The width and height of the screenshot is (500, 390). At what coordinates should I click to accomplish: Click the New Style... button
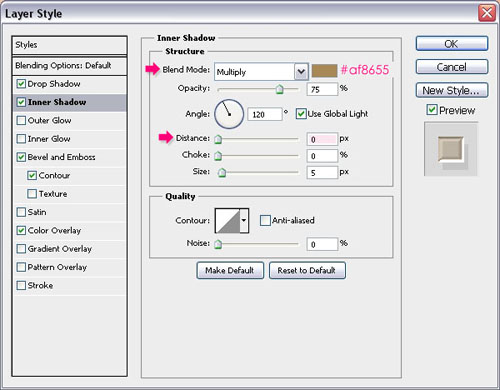(452, 90)
